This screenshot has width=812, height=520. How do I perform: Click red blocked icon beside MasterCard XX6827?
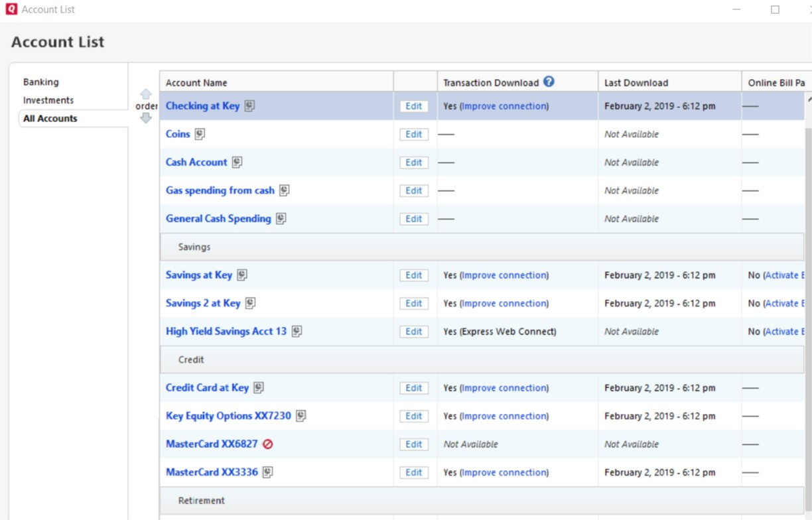[x=268, y=444]
